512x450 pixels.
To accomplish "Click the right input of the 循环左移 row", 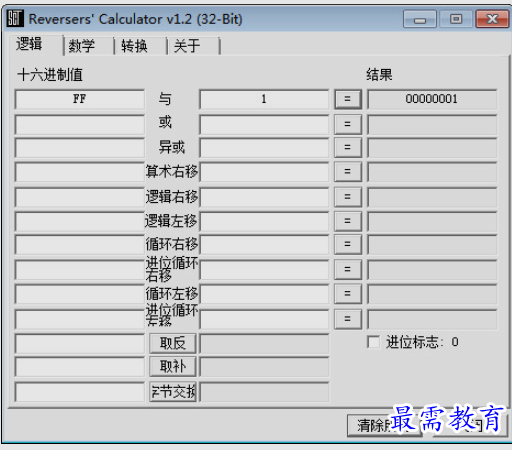I will [264, 294].
